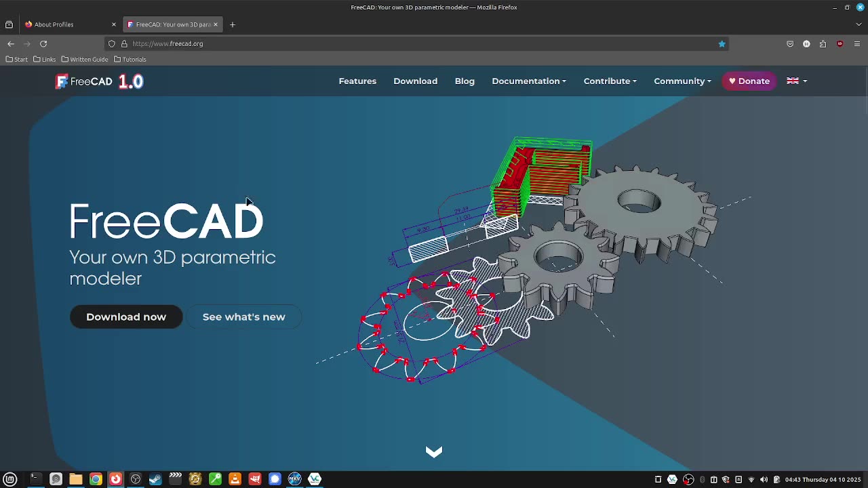Image resolution: width=868 pixels, height=488 pixels.
Task: Click the OBS icon in system tray
Action: coord(688,479)
